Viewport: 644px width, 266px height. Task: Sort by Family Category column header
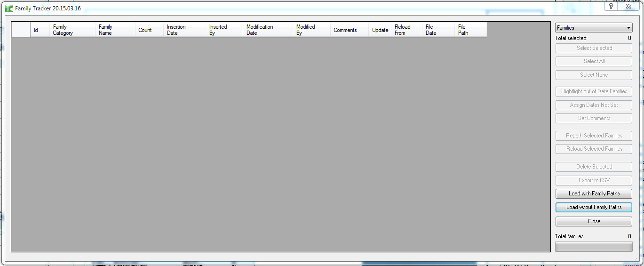72,30
